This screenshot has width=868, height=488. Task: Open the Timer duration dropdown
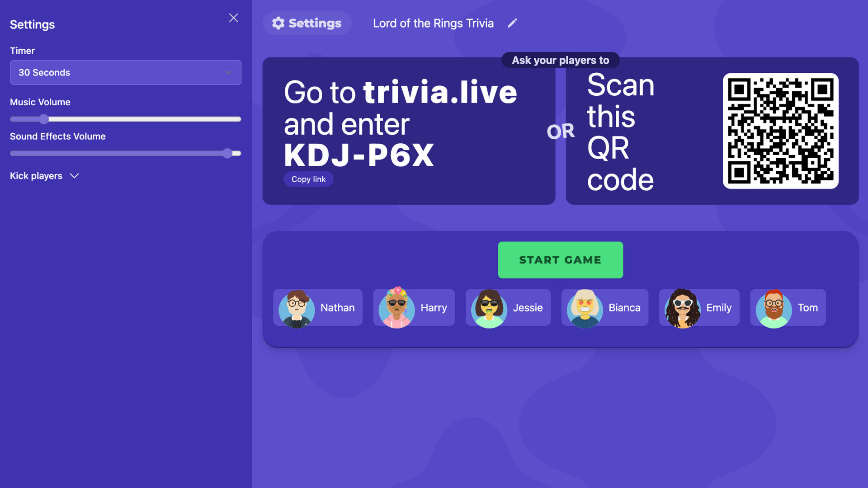click(x=125, y=72)
